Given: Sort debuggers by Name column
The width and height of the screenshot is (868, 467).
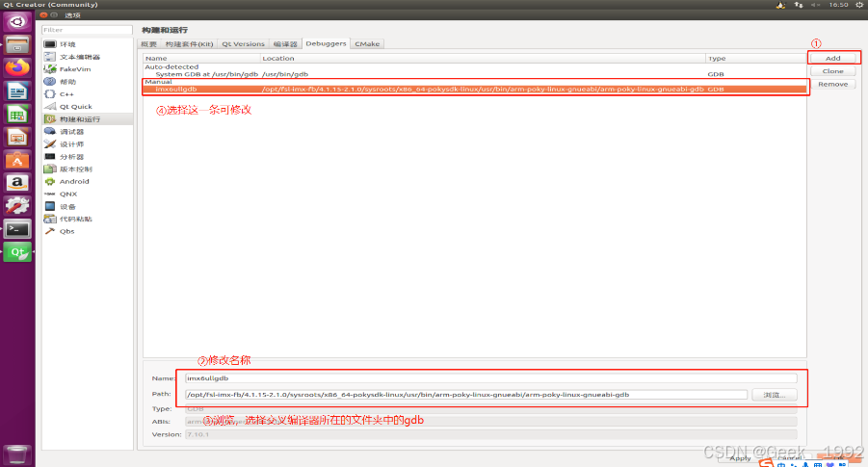Looking at the screenshot, I should [202, 58].
